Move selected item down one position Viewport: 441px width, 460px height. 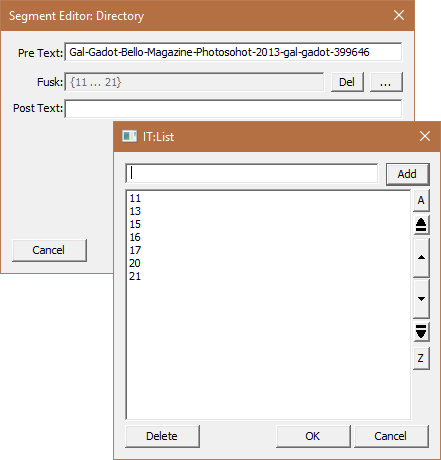click(x=421, y=299)
